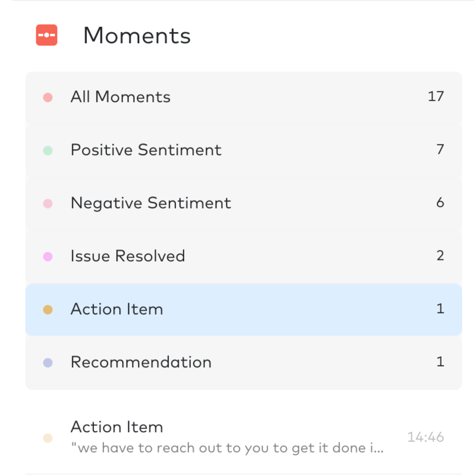The height and width of the screenshot is (476, 474).
Task: Click the red Moments panel icon
Action: click(47, 35)
